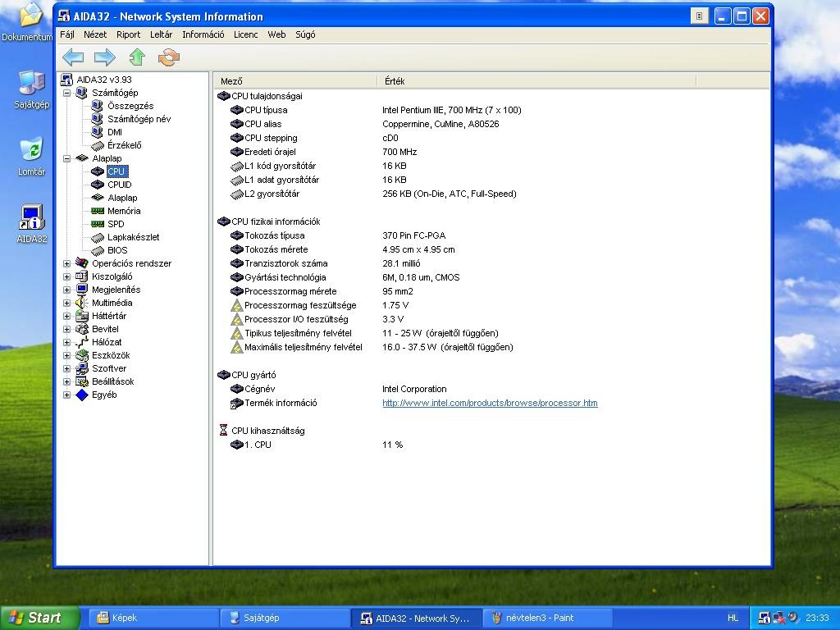Screen dimensions: 840x630
Task: Open the CPUID page
Action: point(120,185)
